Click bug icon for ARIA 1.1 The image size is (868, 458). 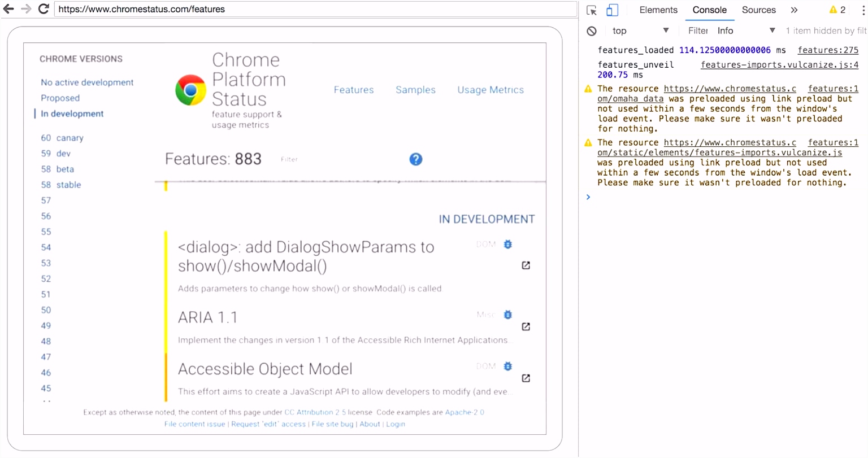(x=508, y=315)
